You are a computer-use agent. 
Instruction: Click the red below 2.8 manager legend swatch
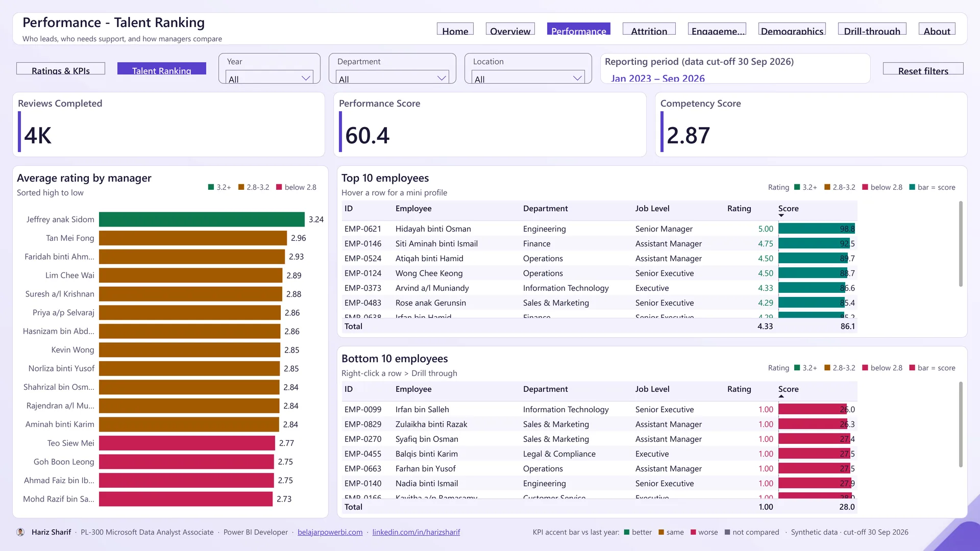click(279, 187)
